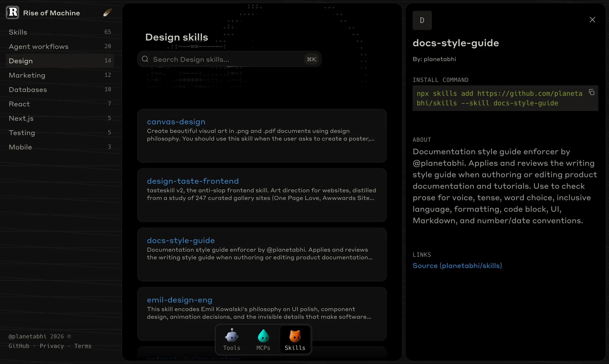Open the React category
Viewport: 609px width, 364px height.
(60, 104)
